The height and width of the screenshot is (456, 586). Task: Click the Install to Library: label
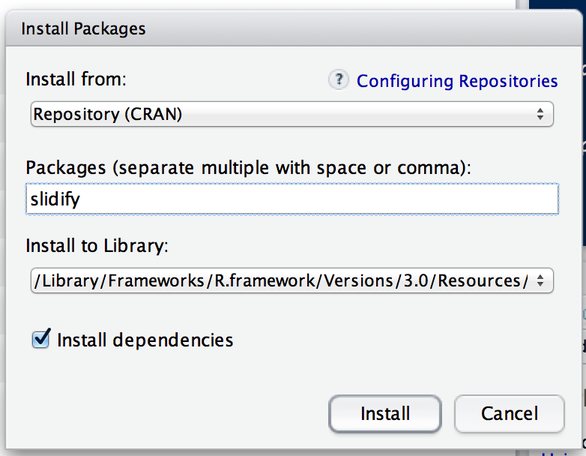(x=97, y=246)
